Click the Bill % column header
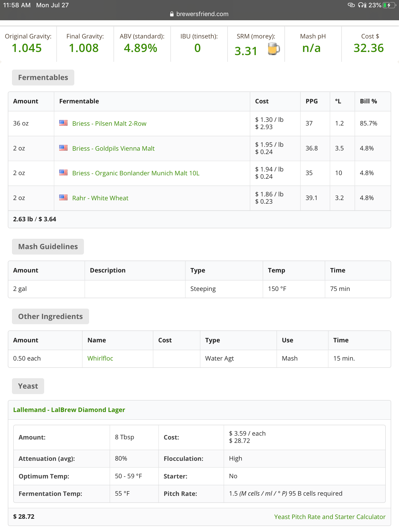This screenshot has height=532, width=399. (368, 101)
